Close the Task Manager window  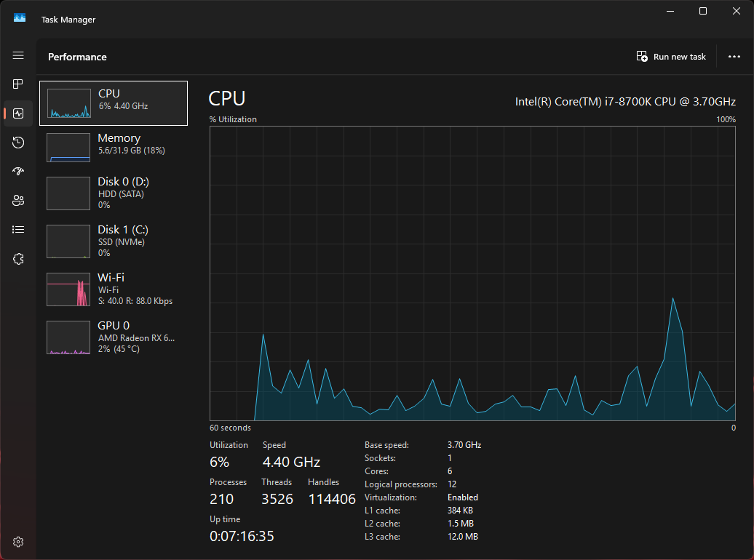tap(737, 11)
